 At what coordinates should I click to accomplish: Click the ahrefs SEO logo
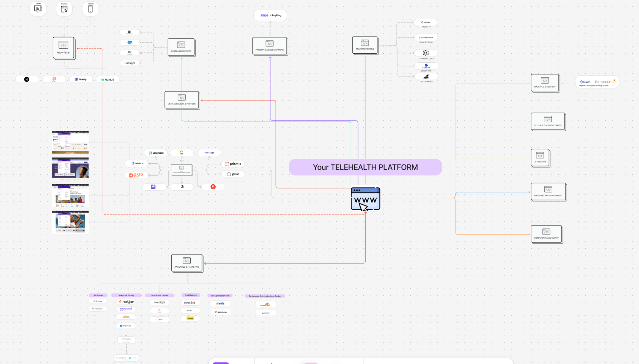(x=220, y=303)
